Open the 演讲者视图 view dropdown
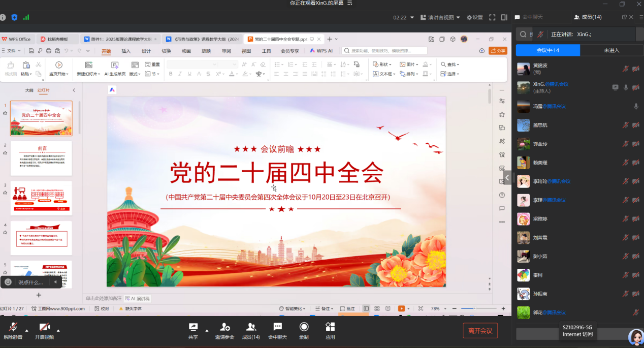Image resolution: width=644 pixels, height=348 pixels. (x=440, y=17)
